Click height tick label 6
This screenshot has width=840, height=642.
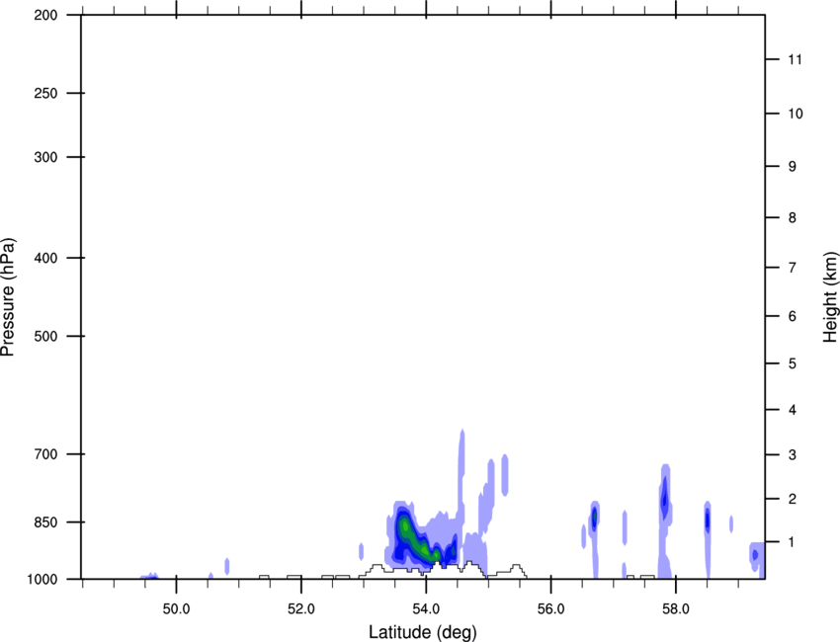pyautogui.click(x=793, y=316)
